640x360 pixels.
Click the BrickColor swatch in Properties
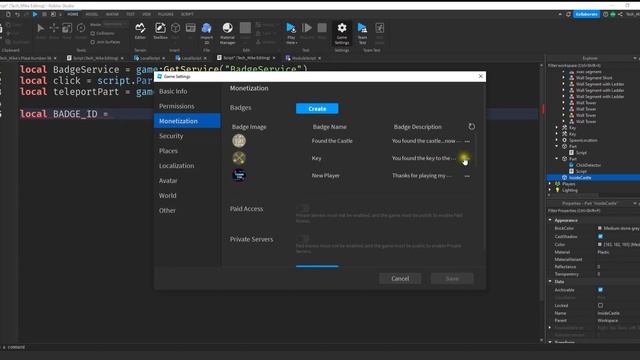coord(600,228)
